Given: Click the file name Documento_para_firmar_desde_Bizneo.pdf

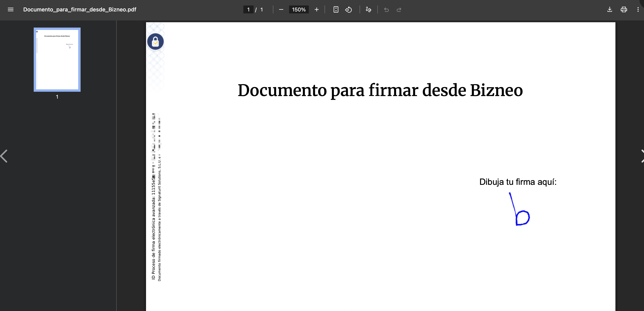Looking at the screenshot, I should (79, 9).
